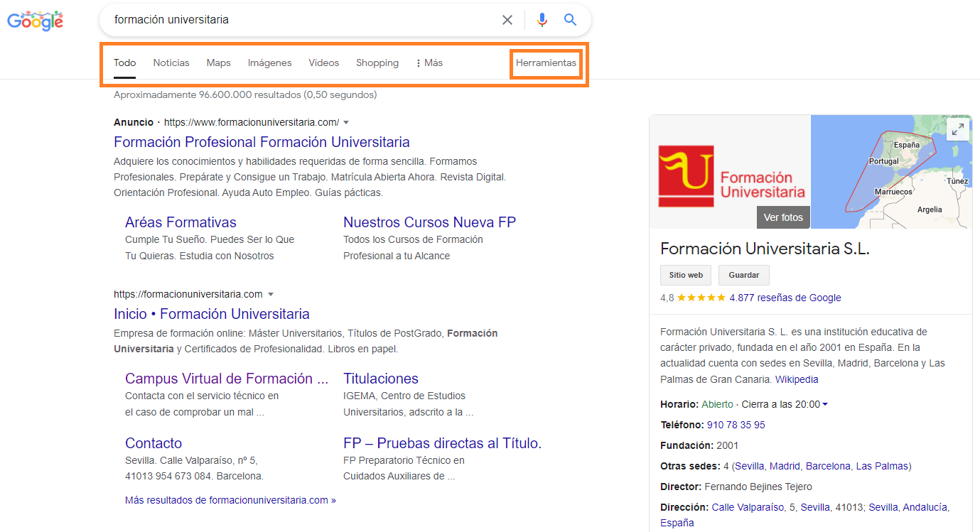Click Formación Universitaria S.L. panel title
The image size is (980, 532).
point(765,249)
